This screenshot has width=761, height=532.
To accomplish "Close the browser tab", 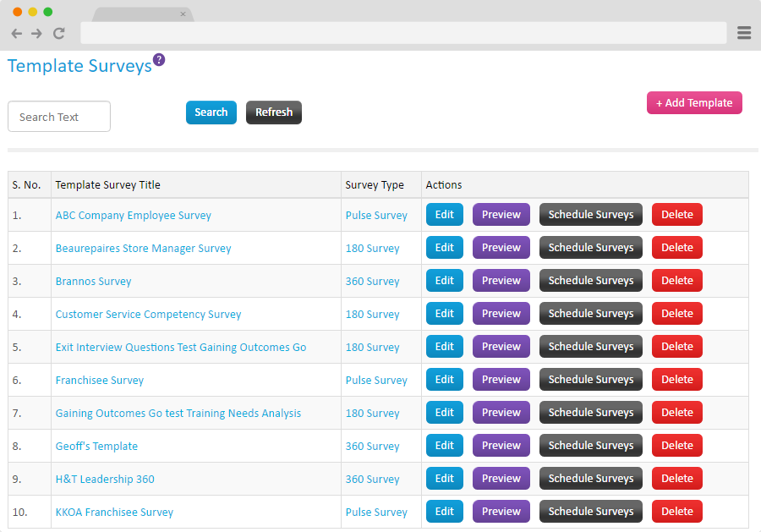I will pos(183,14).
